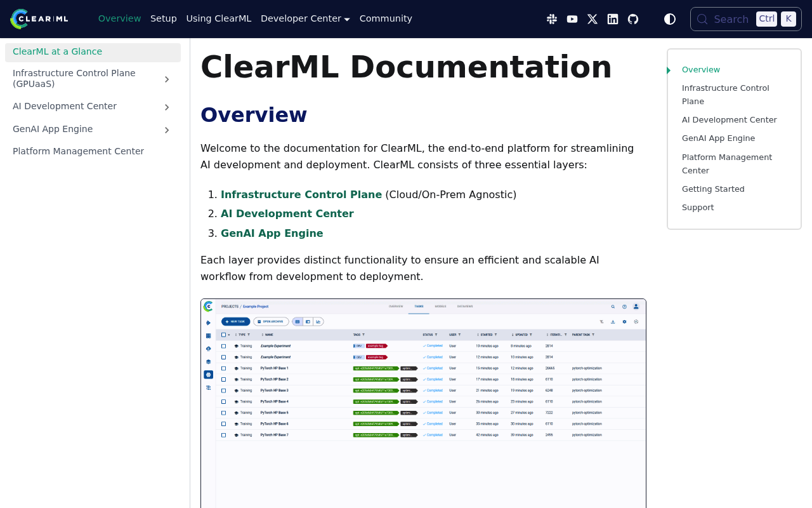Click the ClearML Documentation page title

click(x=406, y=67)
